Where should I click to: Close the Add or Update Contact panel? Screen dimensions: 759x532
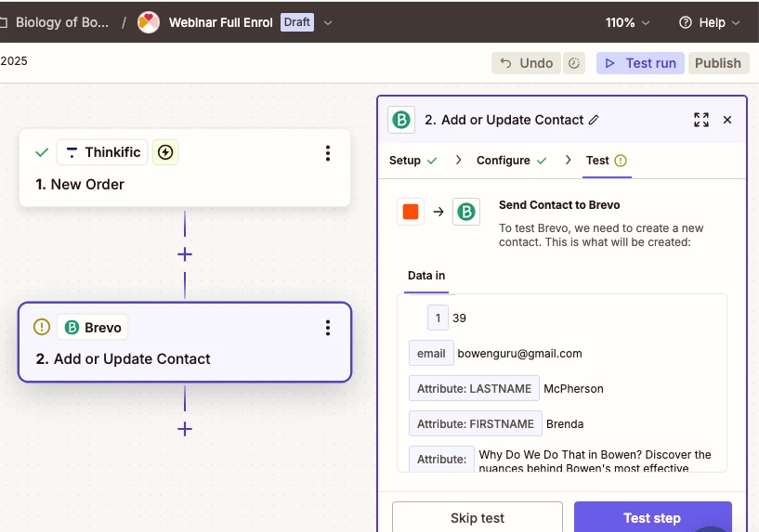click(x=727, y=120)
